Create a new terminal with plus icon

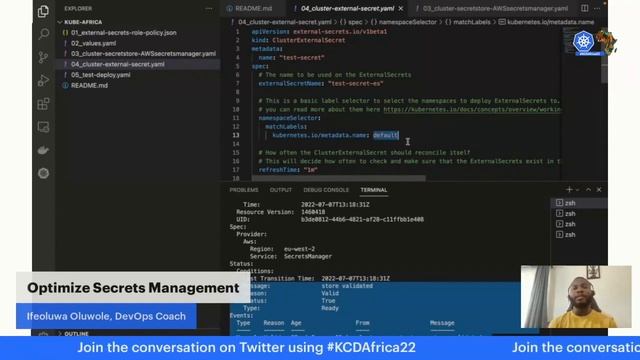click(x=569, y=189)
